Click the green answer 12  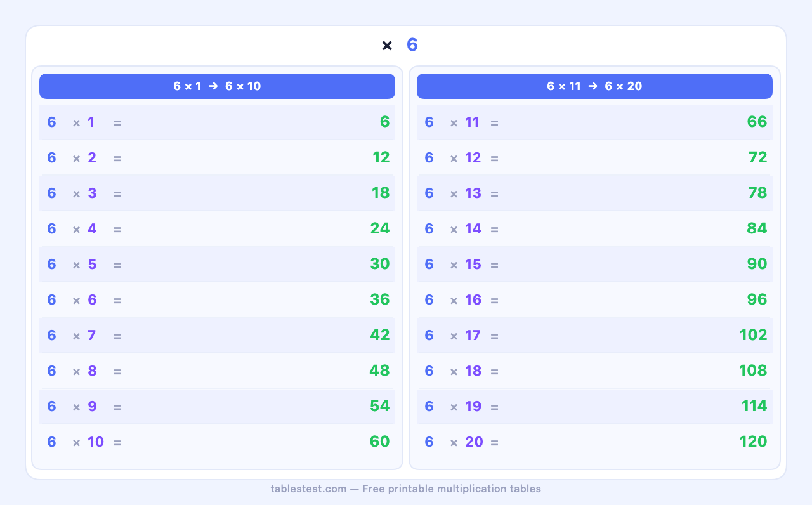click(x=381, y=157)
